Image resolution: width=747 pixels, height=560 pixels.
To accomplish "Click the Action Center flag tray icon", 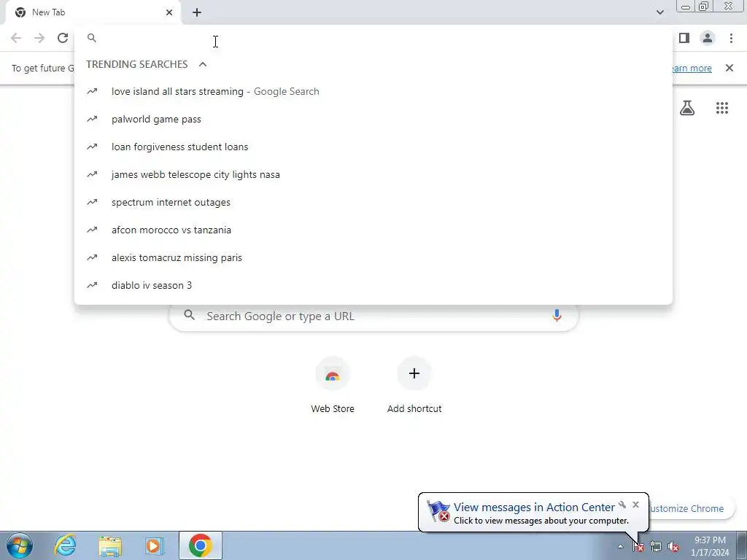I will [638, 547].
